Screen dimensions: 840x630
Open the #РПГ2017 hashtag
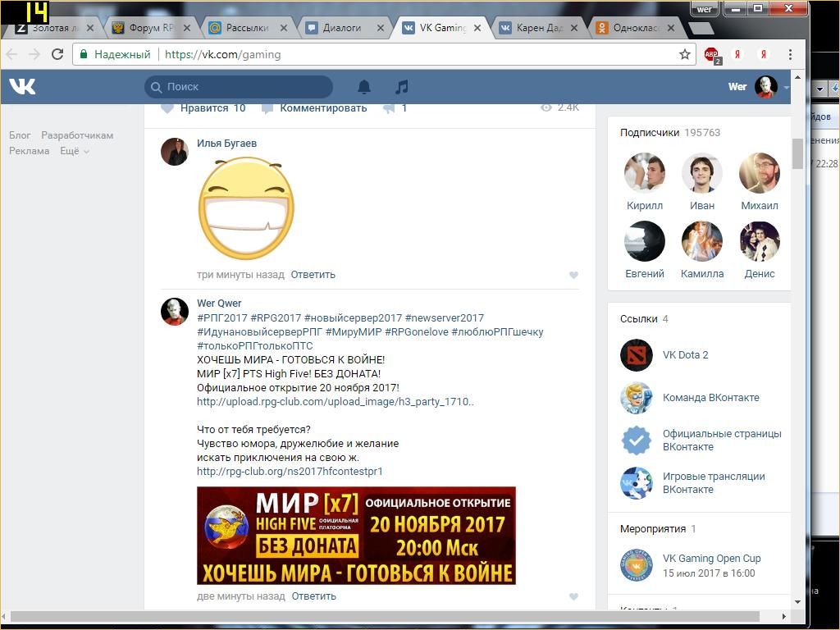(221, 317)
